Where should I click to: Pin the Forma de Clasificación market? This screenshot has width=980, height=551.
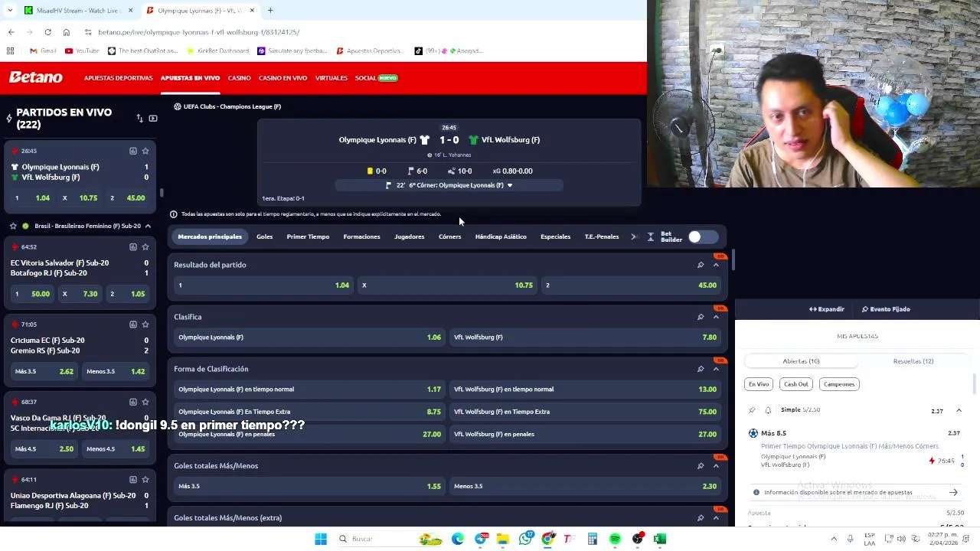point(701,369)
